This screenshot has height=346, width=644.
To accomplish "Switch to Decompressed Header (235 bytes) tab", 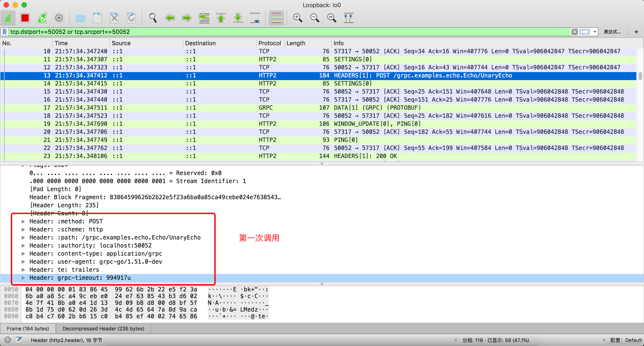I will click(x=103, y=329).
